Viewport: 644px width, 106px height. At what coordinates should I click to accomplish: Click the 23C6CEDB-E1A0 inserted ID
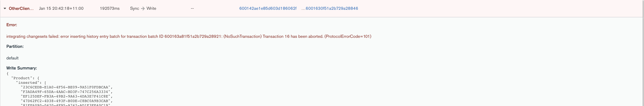coord(66,87)
